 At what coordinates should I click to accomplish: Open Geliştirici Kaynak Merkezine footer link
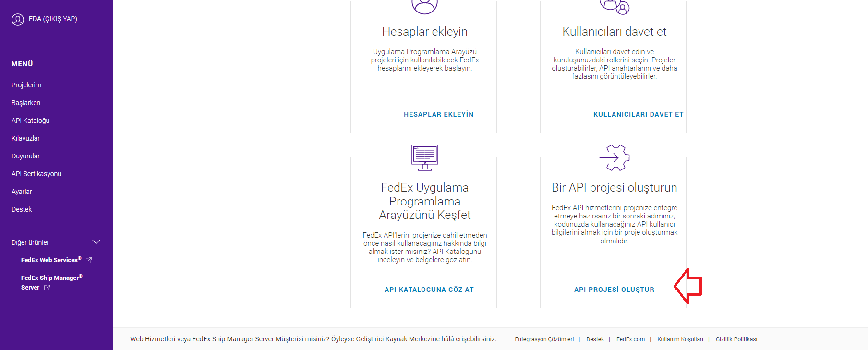click(x=398, y=339)
